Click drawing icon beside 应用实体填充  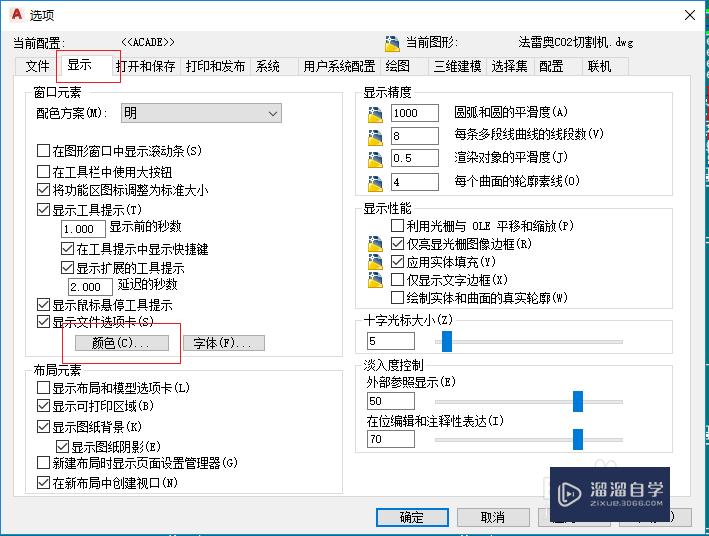click(375, 262)
